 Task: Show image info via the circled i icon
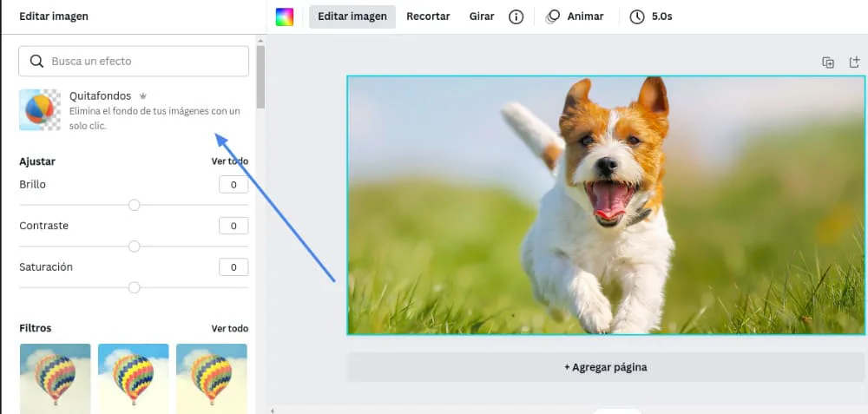coord(516,17)
